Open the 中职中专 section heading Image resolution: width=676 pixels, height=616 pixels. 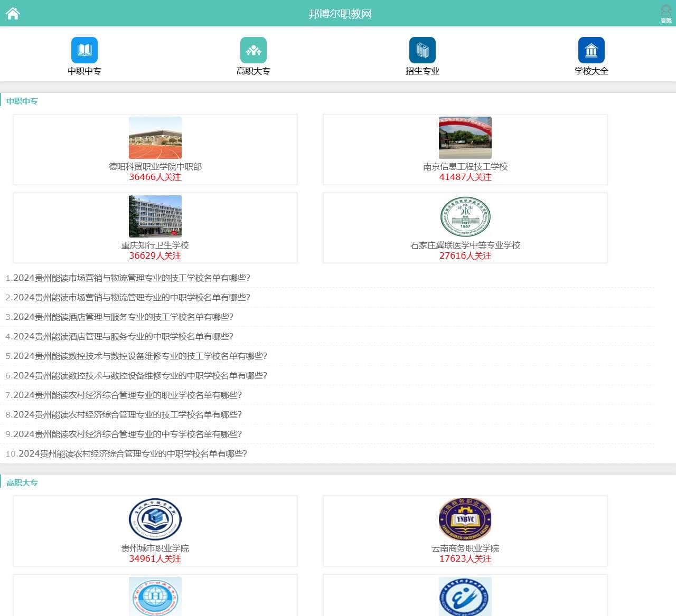tap(22, 101)
